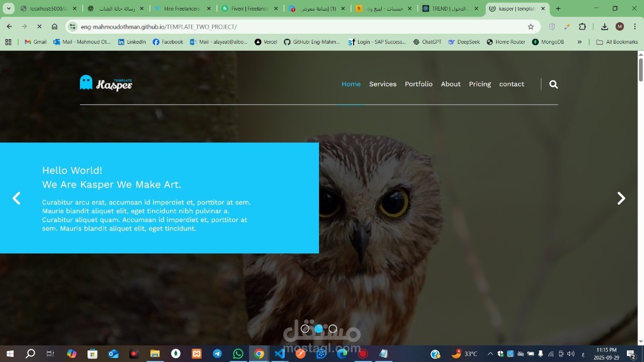Open the Gmail bookmark
Image resolution: width=644 pixels, height=362 pixels.
[35, 42]
